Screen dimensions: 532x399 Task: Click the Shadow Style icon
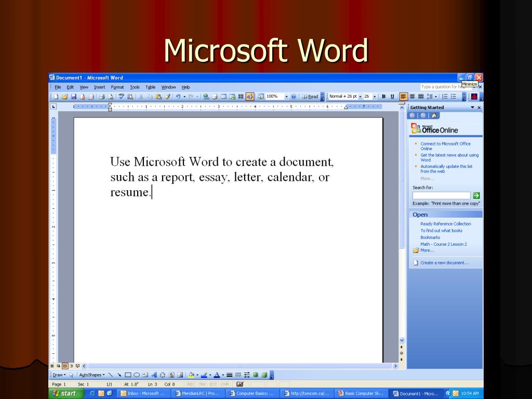coord(256,375)
